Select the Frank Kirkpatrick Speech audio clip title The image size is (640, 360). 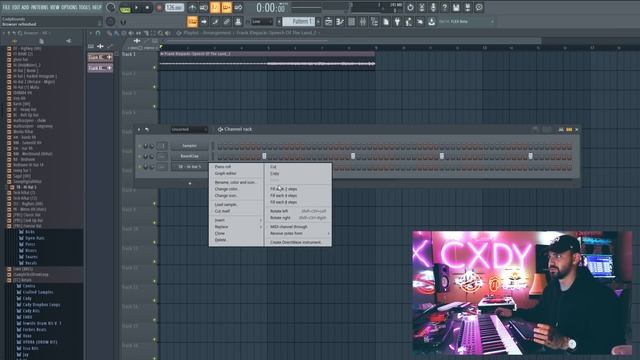tap(198, 53)
